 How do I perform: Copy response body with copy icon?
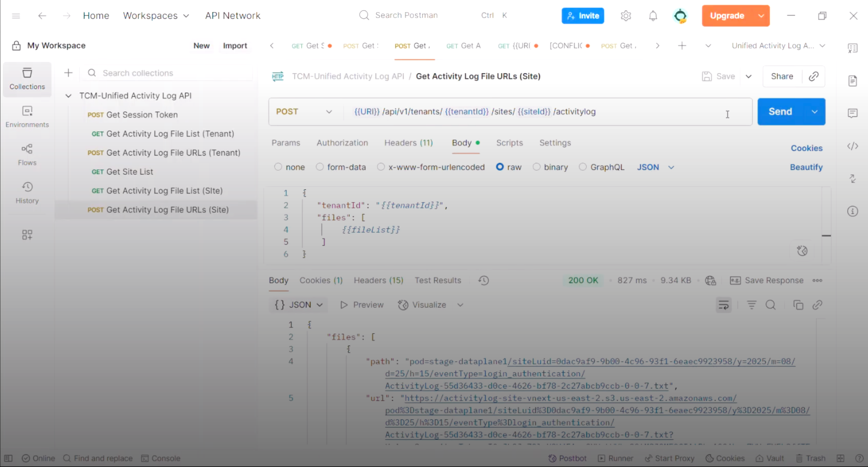[x=798, y=305]
